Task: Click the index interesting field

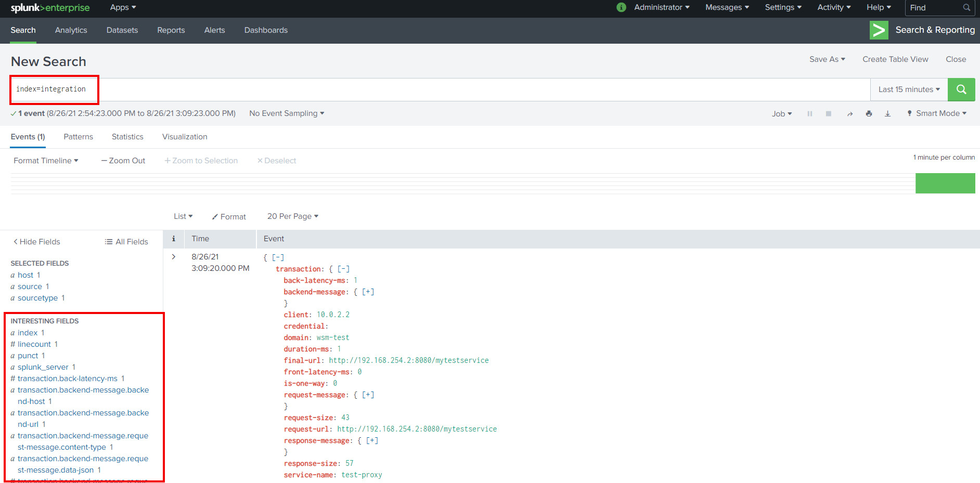Action: (28, 333)
